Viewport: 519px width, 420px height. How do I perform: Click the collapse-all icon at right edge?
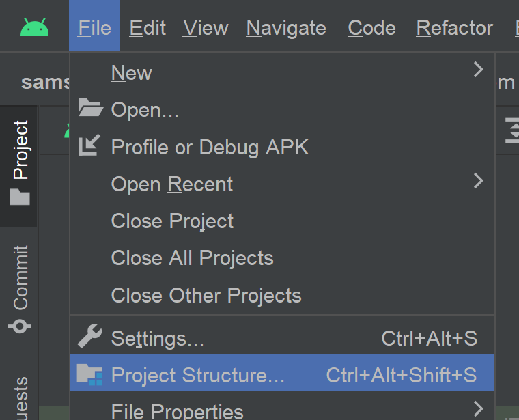(x=512, y=130)
